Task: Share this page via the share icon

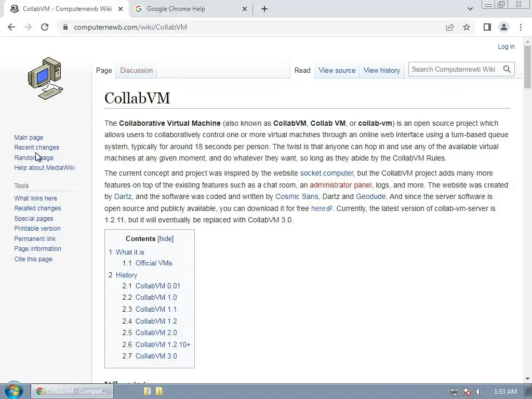Action: (x=450, y=27)
